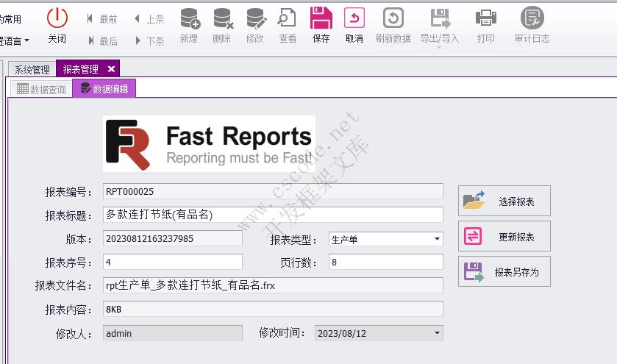Click the red power Close (关闭) icon
This screenshot has width=617, height=364.
pyautogui.click(x=57, y=18)
